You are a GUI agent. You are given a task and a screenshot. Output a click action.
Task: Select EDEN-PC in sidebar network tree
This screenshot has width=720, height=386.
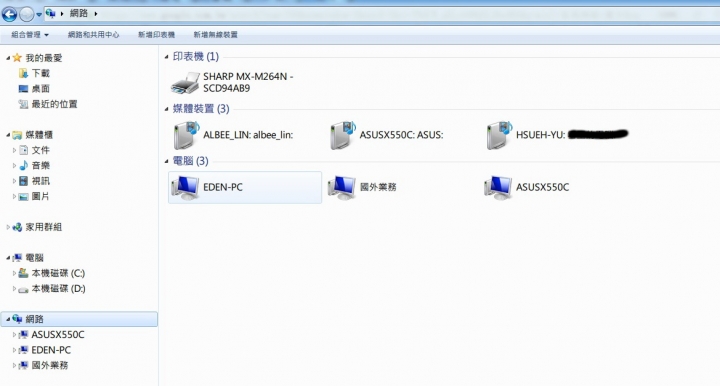click(x=51, y=350)
